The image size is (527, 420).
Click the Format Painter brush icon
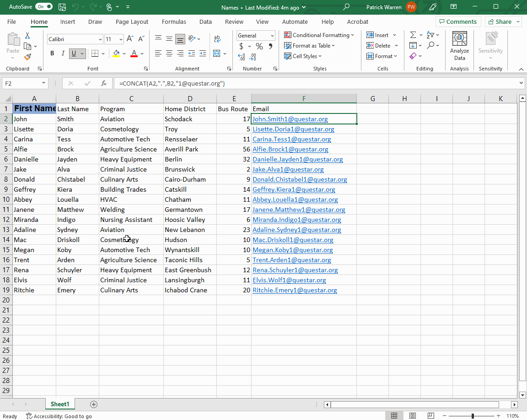point(27,57)
